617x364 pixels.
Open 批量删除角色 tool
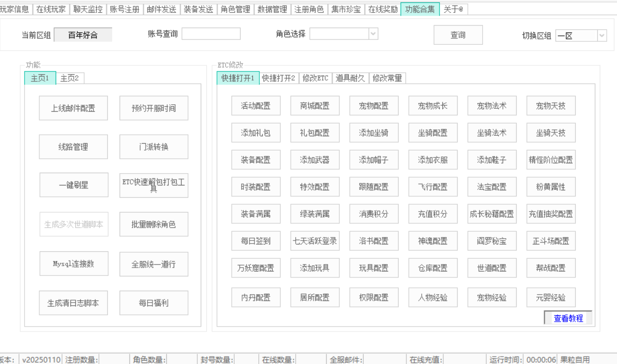[x=154, y=224]
